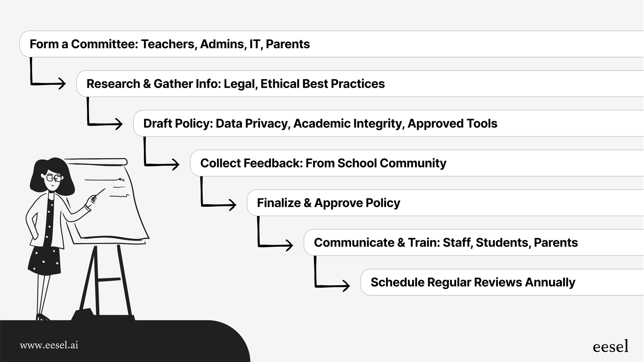Select the arrow pointing to Collect Feedback

point(161,164)
